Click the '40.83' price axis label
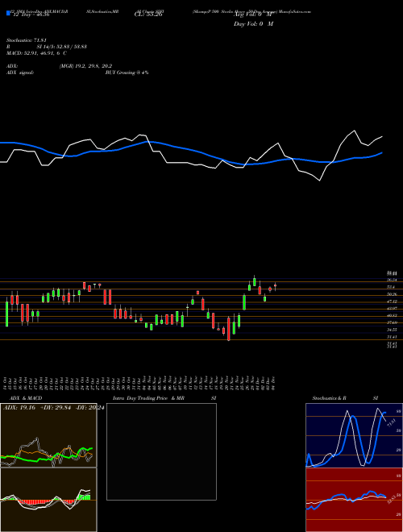Viewport: 403px width, 532px height. coord(392,315)
